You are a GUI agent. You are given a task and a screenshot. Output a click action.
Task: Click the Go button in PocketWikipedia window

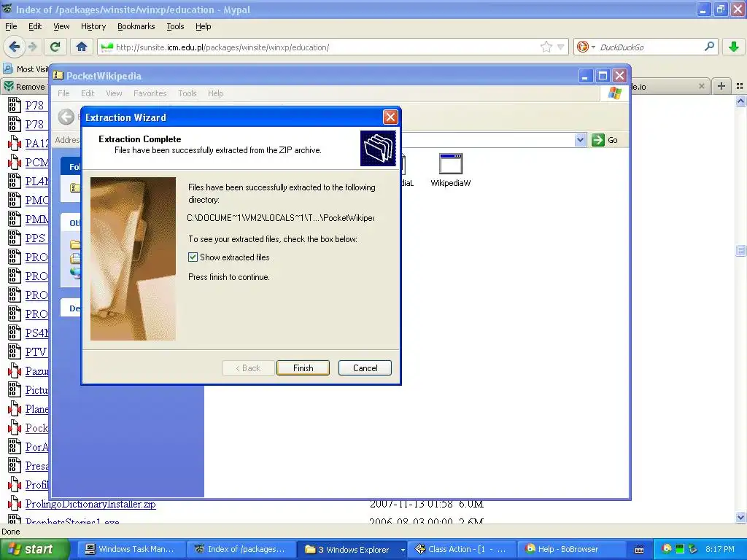[x=605, y=140]
